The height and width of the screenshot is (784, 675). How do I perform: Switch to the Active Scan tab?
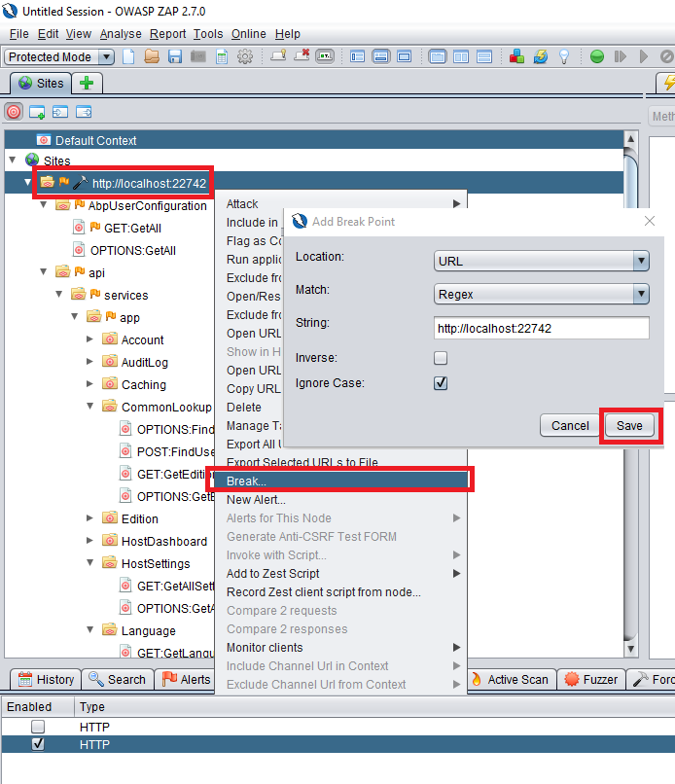click(x=512, y=680)
